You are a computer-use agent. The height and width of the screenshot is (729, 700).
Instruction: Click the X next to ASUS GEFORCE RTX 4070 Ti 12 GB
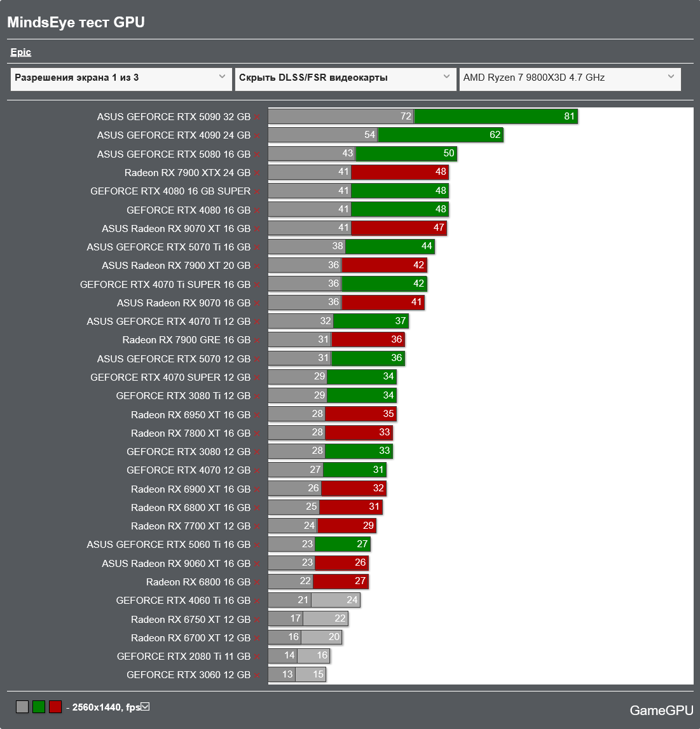[257, 322]
